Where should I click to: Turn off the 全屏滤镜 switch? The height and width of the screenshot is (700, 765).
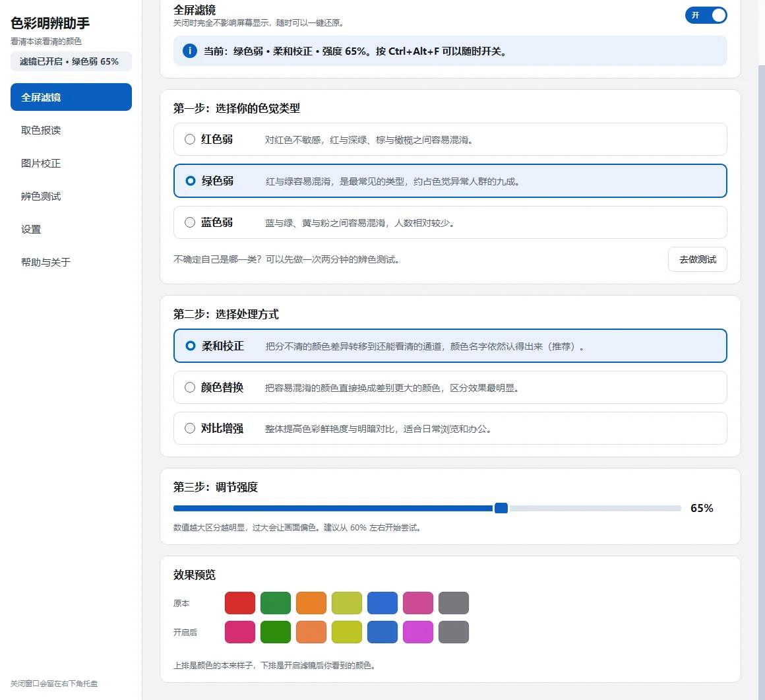[x=706, y=15]
